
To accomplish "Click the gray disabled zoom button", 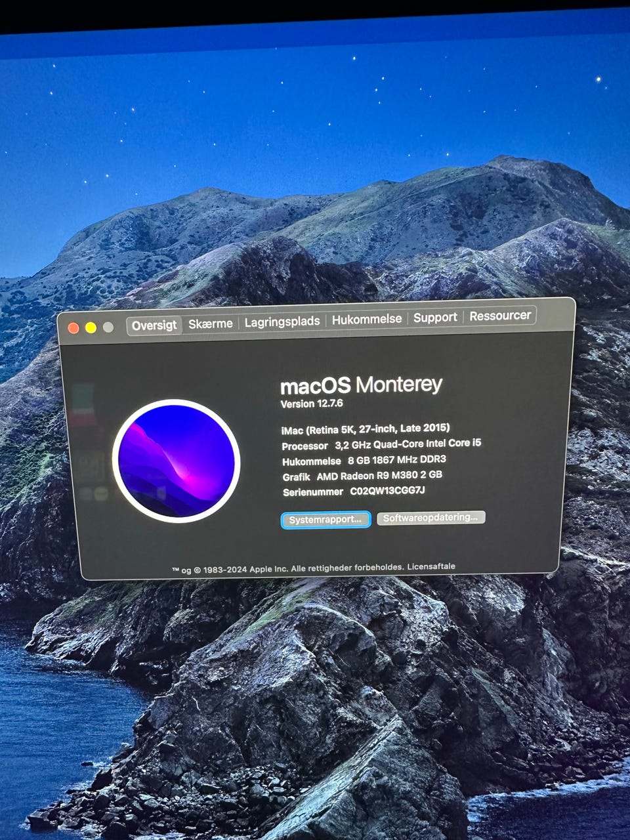I will click(108, 327).
